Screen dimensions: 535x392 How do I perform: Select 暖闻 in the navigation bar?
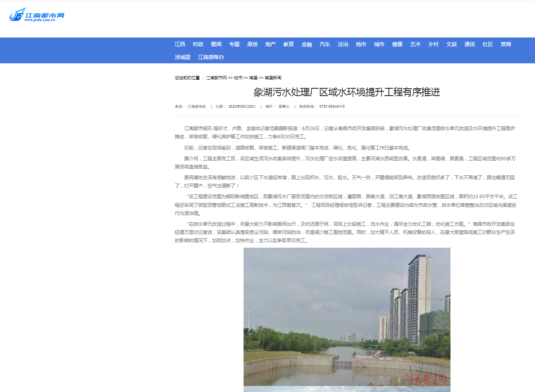click(x=216, y=44)
